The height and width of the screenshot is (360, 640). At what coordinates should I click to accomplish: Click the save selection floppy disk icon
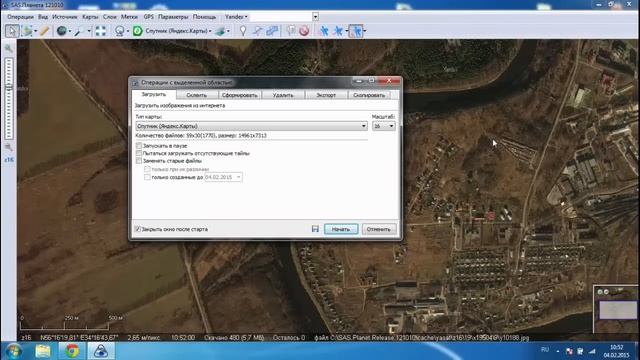coord(315,229)
